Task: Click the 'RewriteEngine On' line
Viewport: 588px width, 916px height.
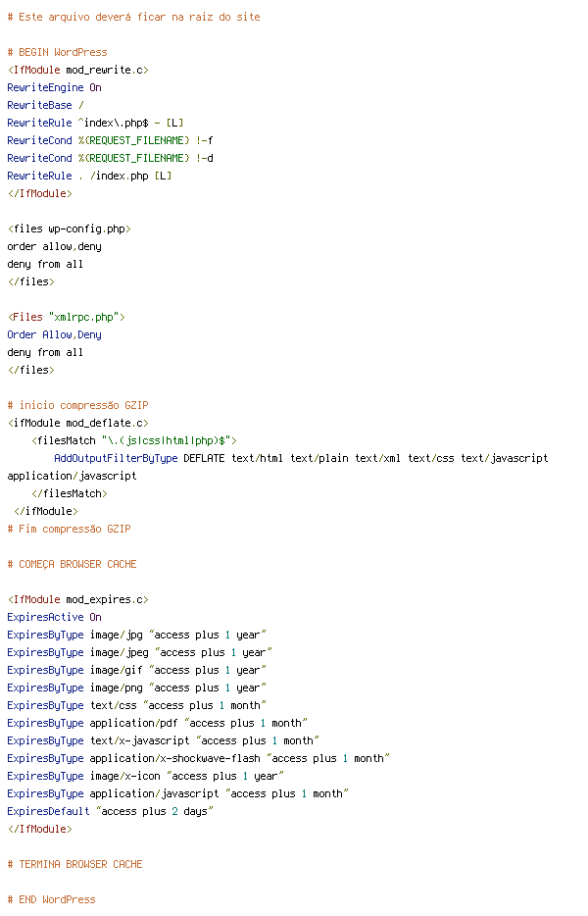Action: click(x=54, y=87)
